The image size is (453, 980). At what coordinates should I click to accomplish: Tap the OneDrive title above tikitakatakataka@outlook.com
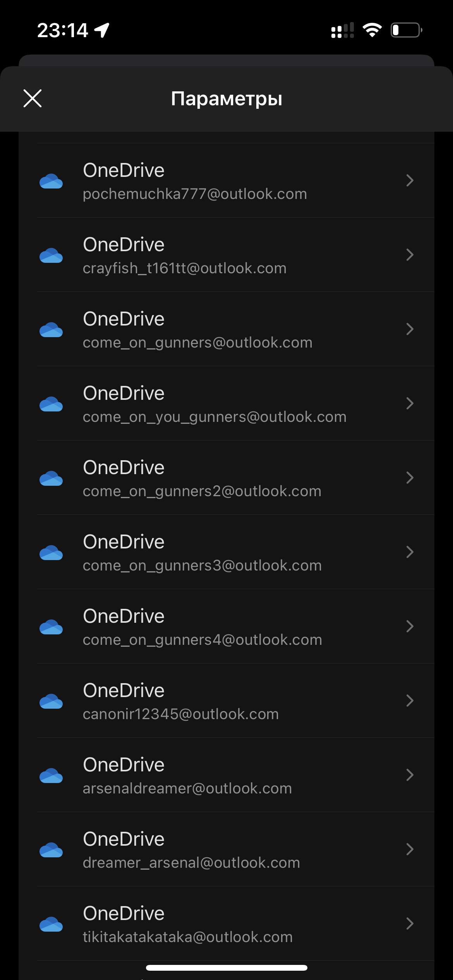[124, 913]
